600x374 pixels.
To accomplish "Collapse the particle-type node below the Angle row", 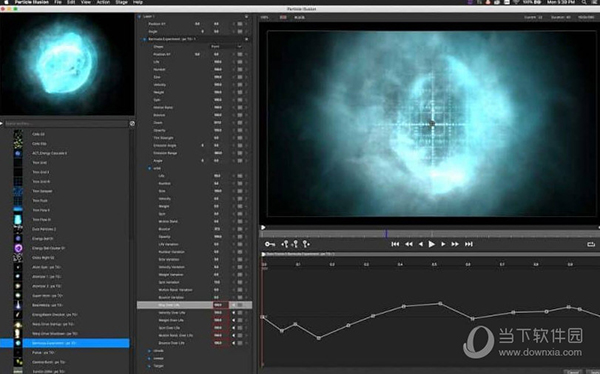I will [150, 168].
